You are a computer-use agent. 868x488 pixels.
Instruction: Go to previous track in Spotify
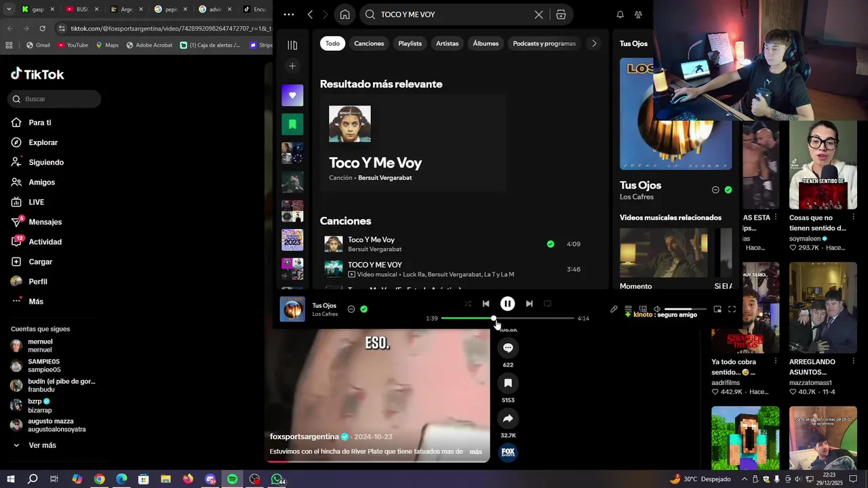486,304
